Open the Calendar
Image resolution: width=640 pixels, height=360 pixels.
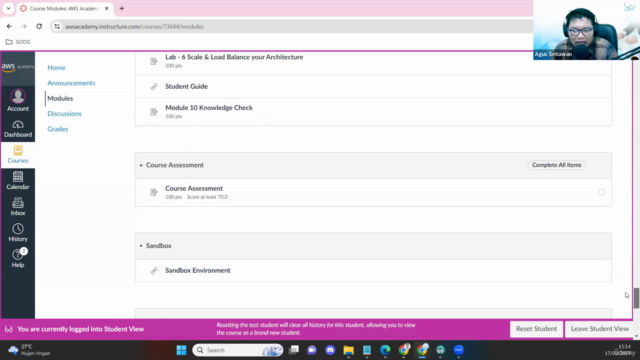[18, 181]
